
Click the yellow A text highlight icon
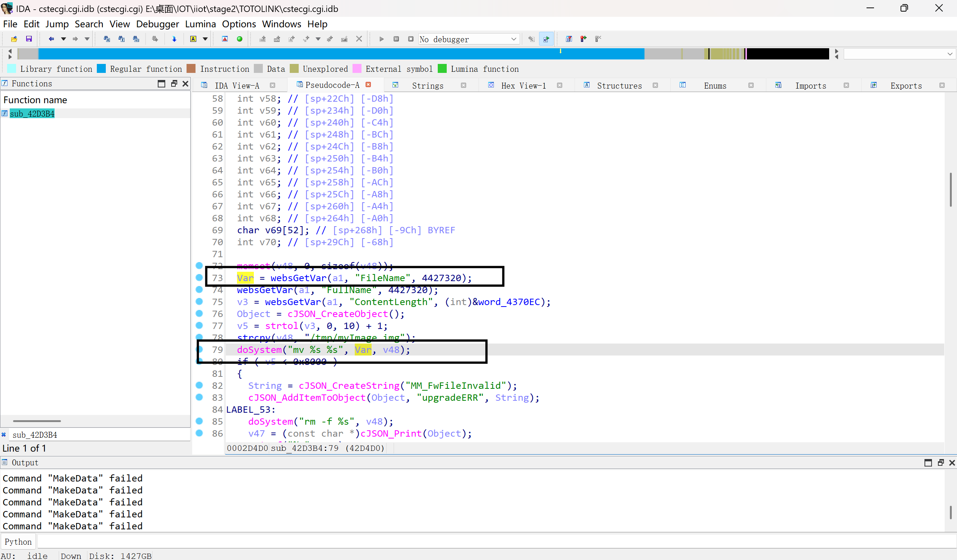tap(193, 39)
